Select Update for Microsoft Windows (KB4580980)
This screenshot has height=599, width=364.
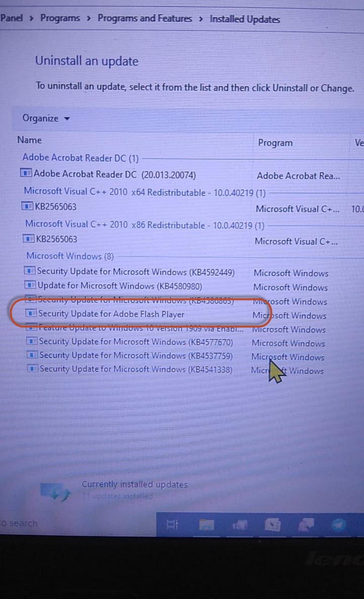pos(120,286)
